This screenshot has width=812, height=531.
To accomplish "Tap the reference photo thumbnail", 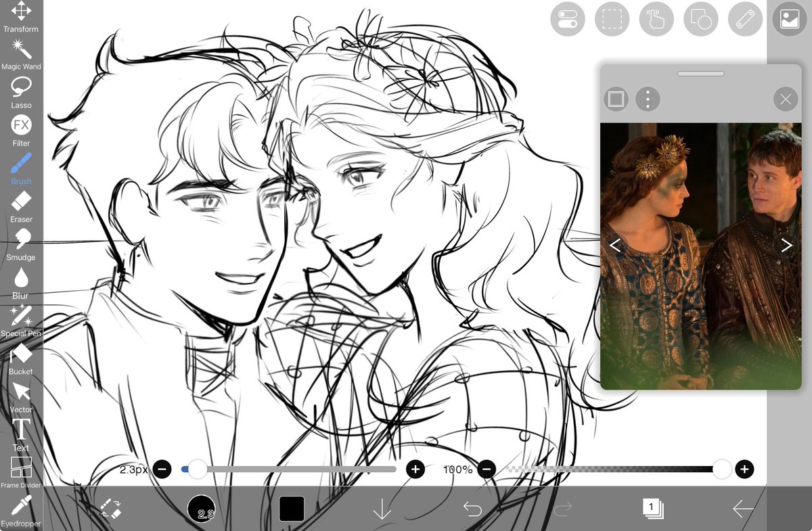I will pyautogui.click(x=700, y=256).
